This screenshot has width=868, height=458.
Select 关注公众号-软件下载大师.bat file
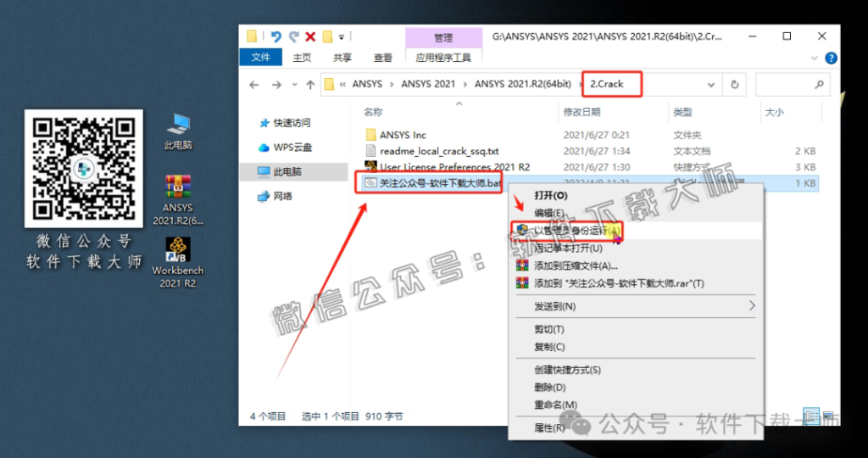coord(440,182)
